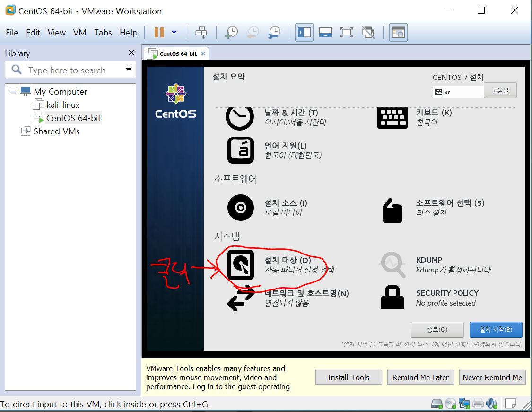Image resolution: width=532 pixels, height=412 pixels.
Task: Click Never Remind Me button
Action: (492, 377)
